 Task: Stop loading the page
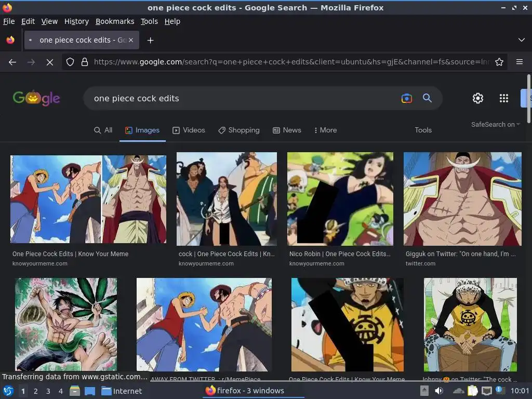pyautogui.click(x=49, y=62)
